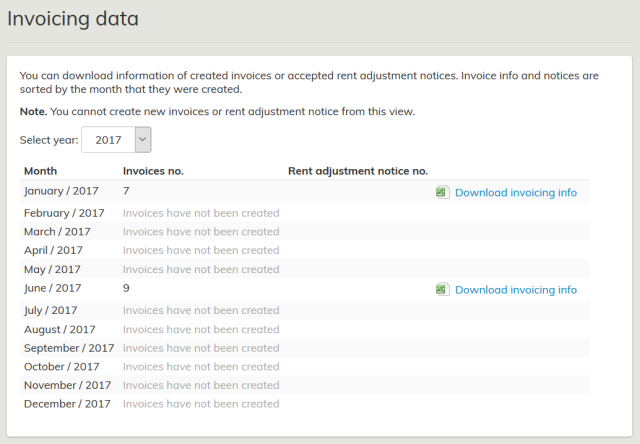Image resolution: width=640 pixels, height=444 pixels.
Task: Download invoicing info for January 2017
Action: click(x=515, y=192)
